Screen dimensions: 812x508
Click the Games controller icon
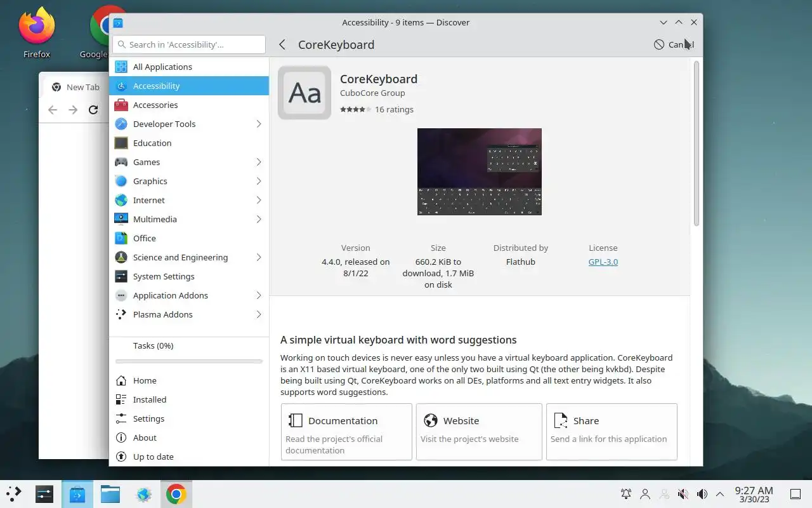(x=121, y=162)
